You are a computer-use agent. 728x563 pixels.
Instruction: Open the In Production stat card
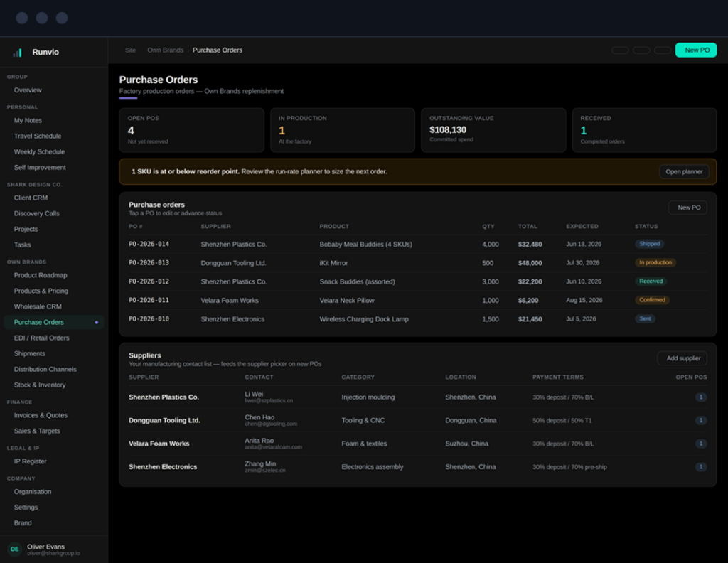tap(343, 130)
